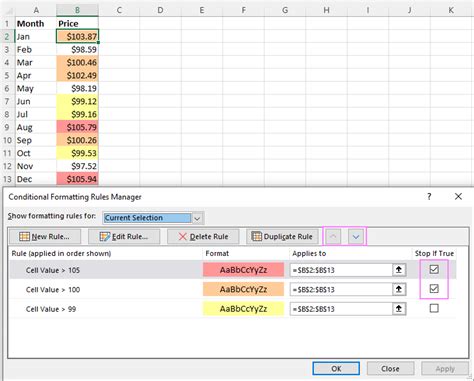The height and width of the screenshot is (381, 474).
Task: Select the orange format preview swatch
Action: pyautogui.click(x=243, y=289)
